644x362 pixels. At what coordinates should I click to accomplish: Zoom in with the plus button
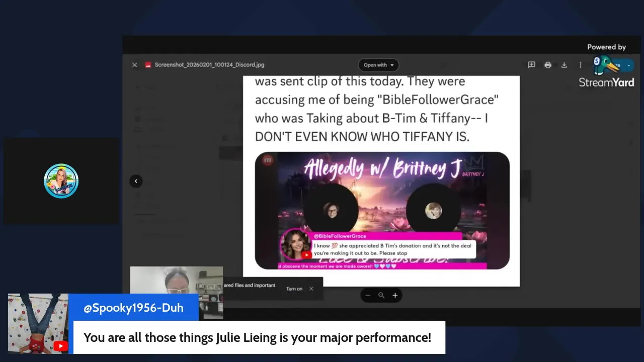pos(395,296)
